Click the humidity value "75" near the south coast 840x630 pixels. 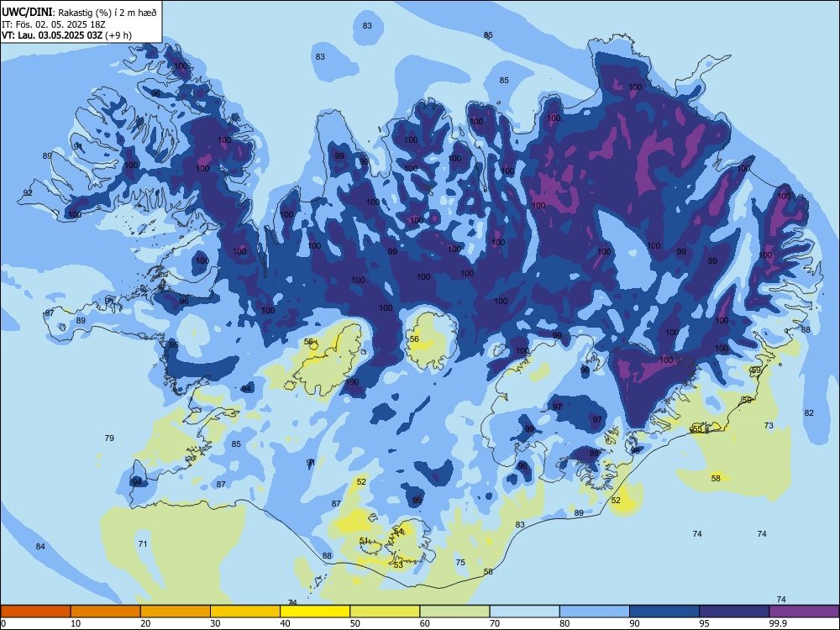point(460,563)
